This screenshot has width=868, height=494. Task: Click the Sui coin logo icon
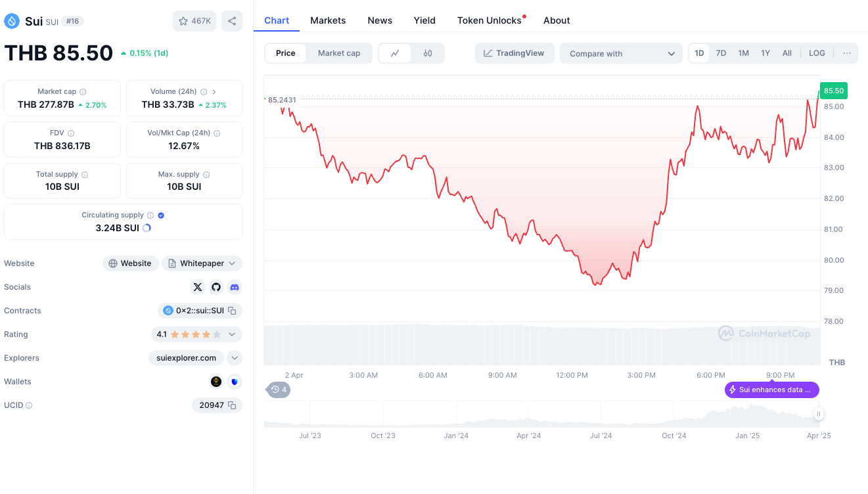point(12,21)
